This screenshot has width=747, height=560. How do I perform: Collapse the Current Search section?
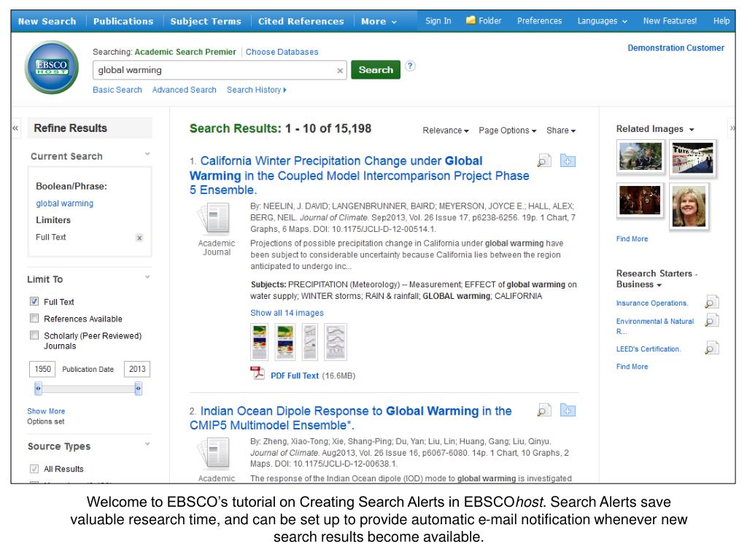[147, 154]
